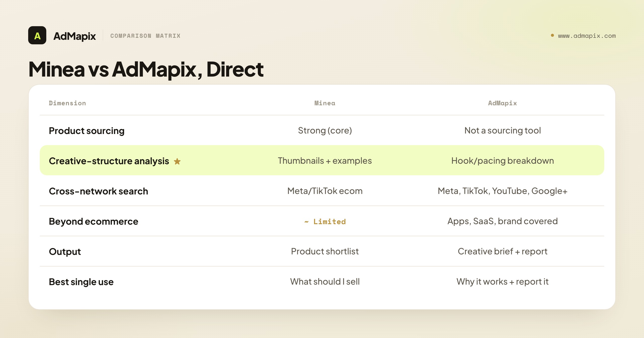This screenshot has width=644, height=338.
Task: Select the 'Best single use' row label
Action: tap(81, 282)
